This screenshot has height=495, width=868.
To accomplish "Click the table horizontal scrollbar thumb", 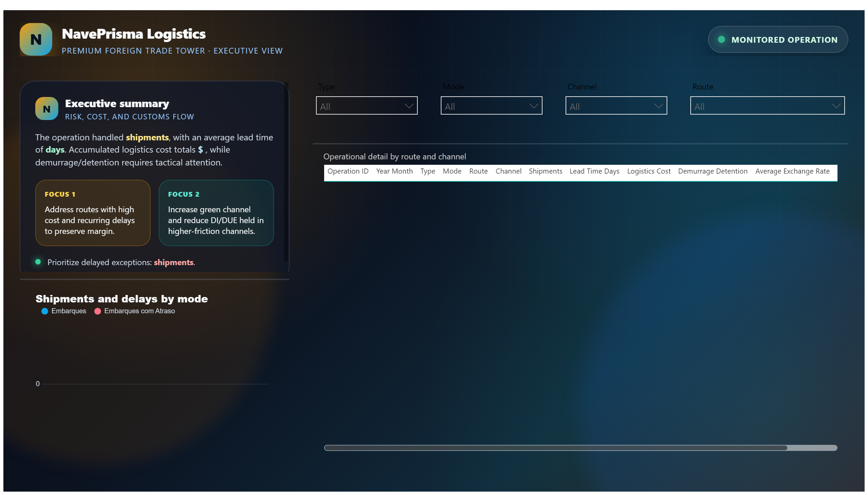I will click(x=555, y=448).
